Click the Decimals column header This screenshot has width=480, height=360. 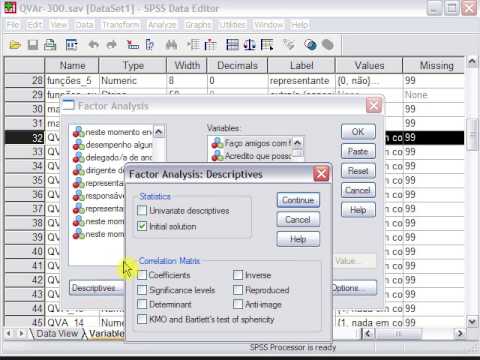[x=237, y=65]
